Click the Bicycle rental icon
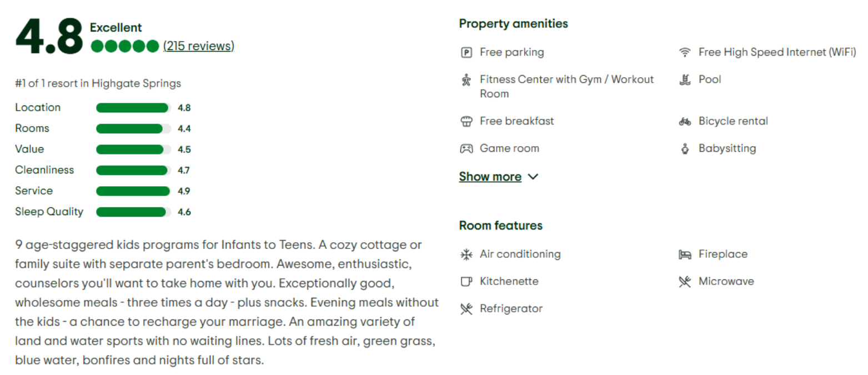Screen dimensions: 868x375 point(685,121)
